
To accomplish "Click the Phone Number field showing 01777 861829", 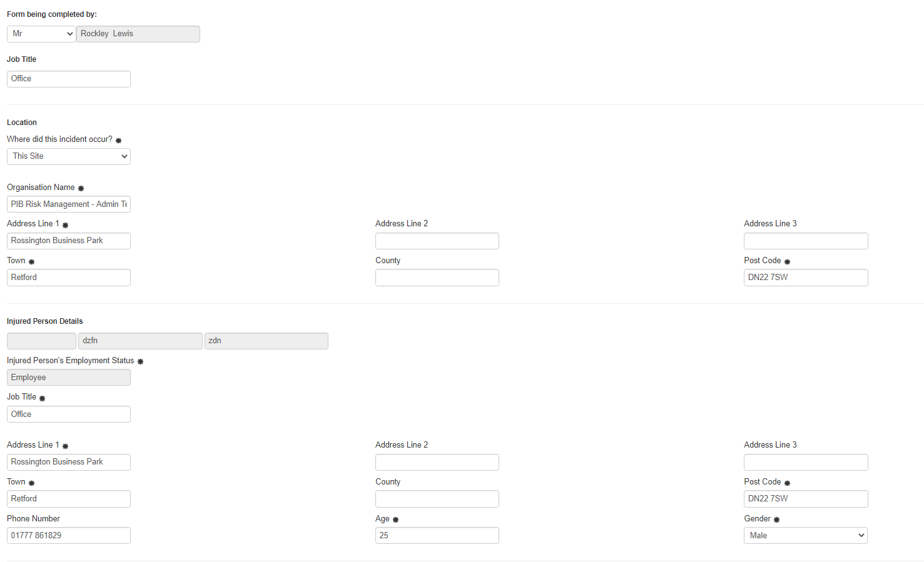I will click(68, 535).
